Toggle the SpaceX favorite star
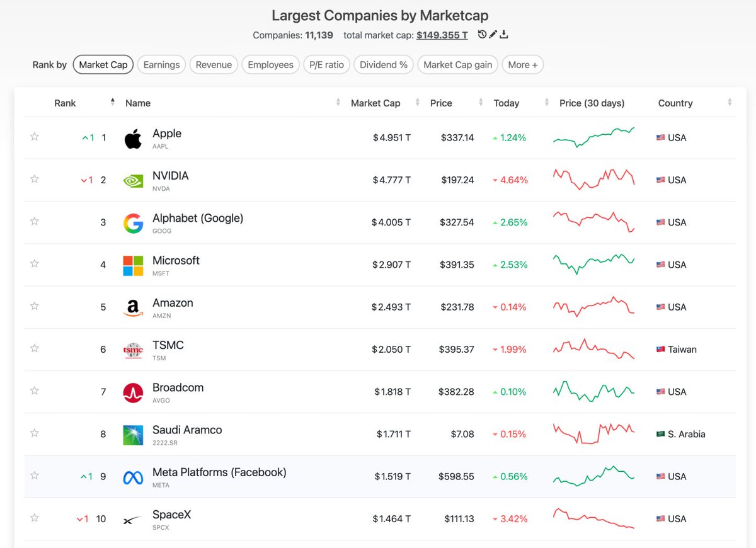This screenshot has width=756, height=548. (35, 518)
